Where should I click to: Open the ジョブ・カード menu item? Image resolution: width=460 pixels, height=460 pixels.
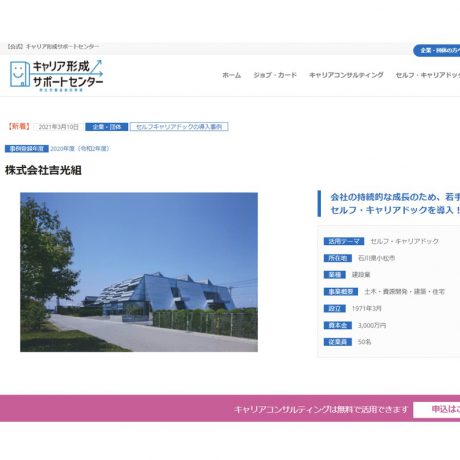(x=275, y=75)
